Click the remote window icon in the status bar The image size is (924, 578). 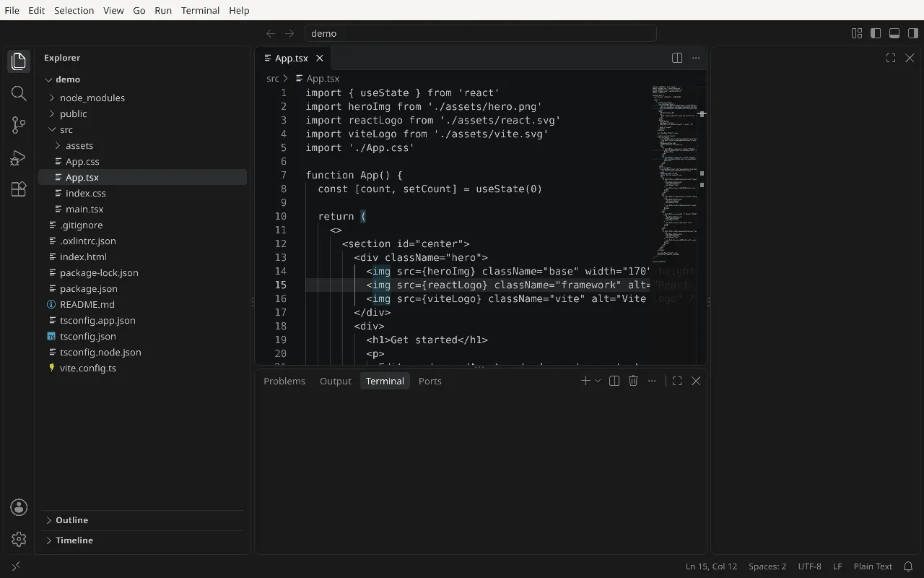(x=16, y=566)
